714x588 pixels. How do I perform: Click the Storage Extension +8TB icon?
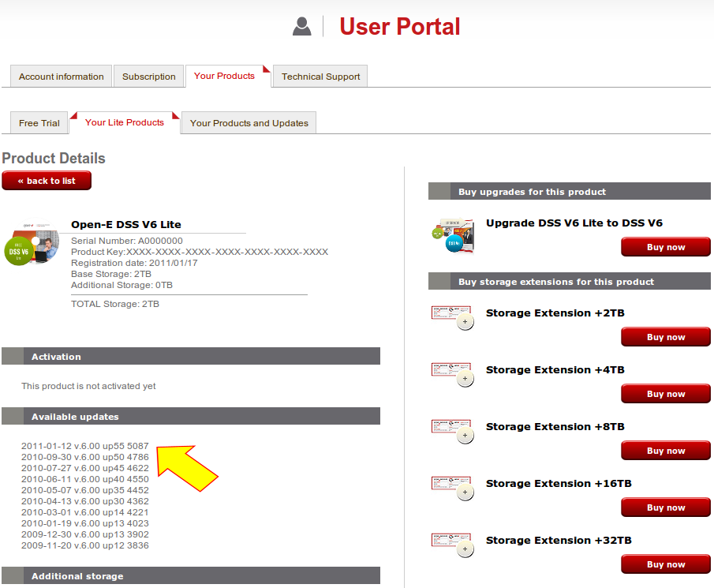(x=453, y=431)
